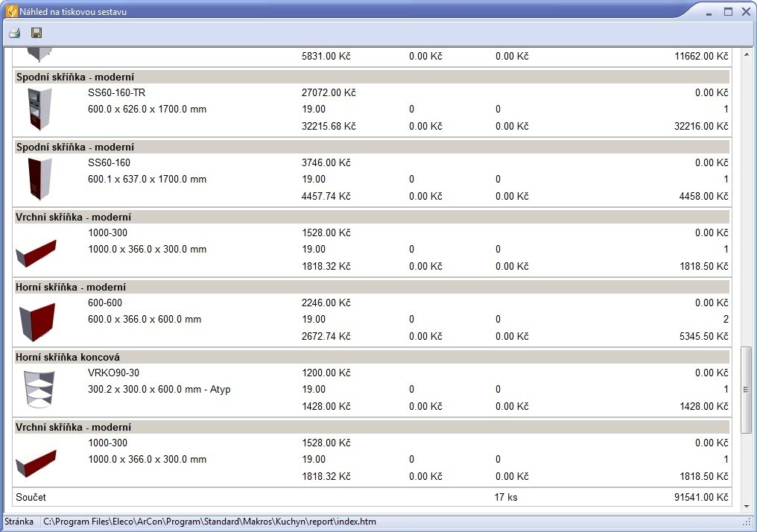Click the 'Stránka' status bar label

click(x=19, y=522)
